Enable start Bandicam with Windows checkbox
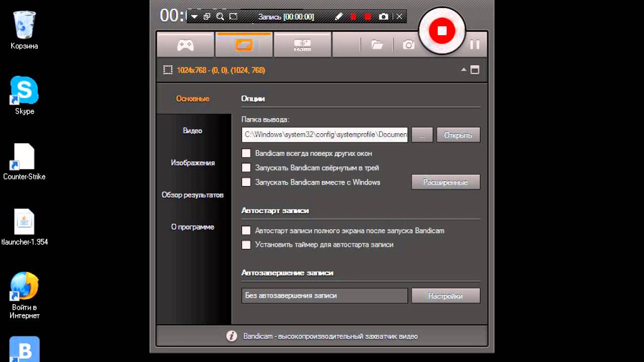Viewport: 644px width, 362px height. [x=246, y=183]
